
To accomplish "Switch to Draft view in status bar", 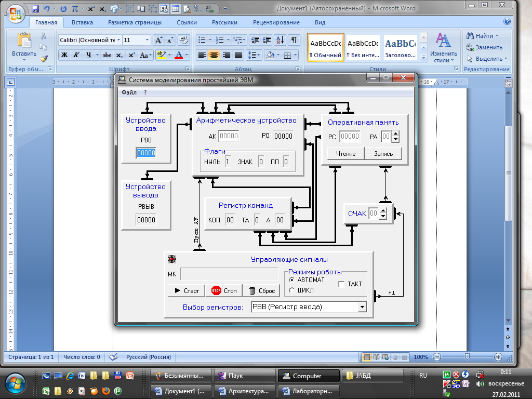I will pyautogui.click(x=405, y=357).
